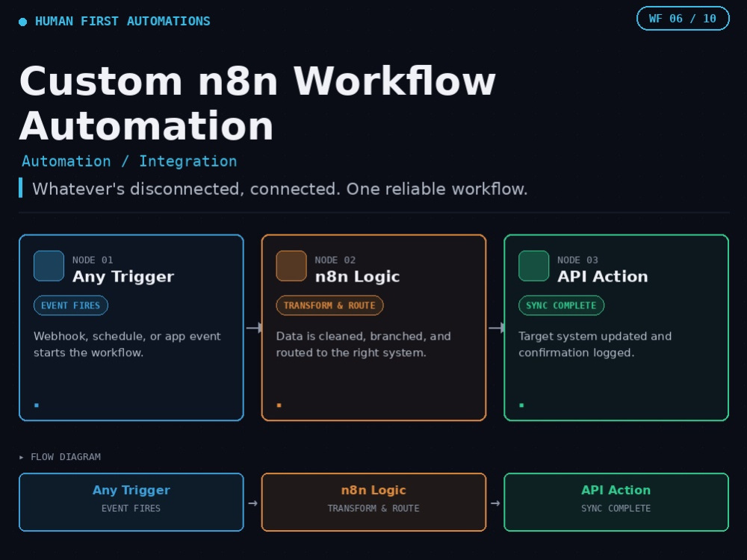Viewport: 747px width, 560px height.
Task: Click the Automation / Integration category text
Action: (129, 161)
